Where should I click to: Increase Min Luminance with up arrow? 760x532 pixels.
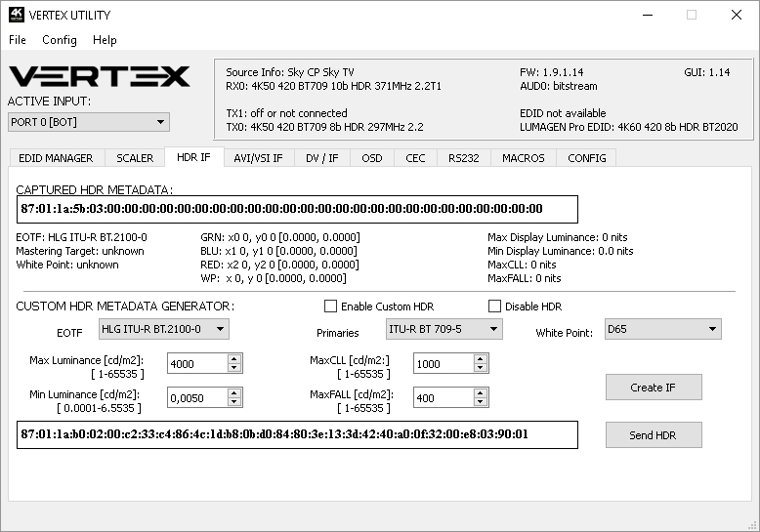(x=234, y=393)
